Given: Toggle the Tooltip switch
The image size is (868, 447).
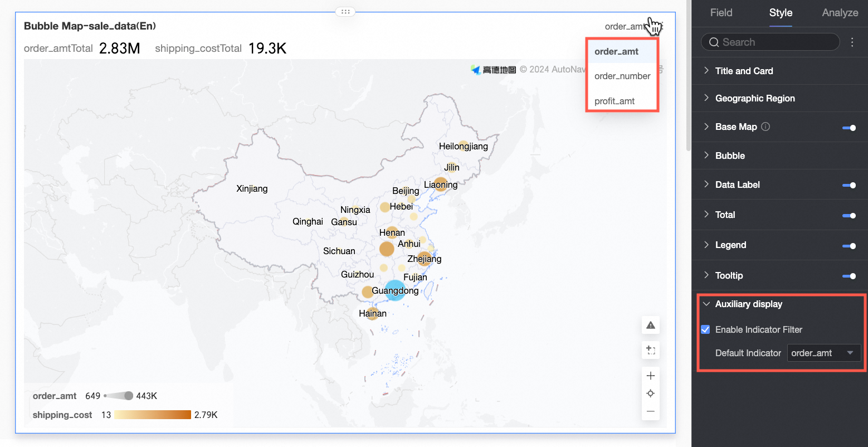Looking at the screenshot, I should pyautogui.click(x=849, y=276).
